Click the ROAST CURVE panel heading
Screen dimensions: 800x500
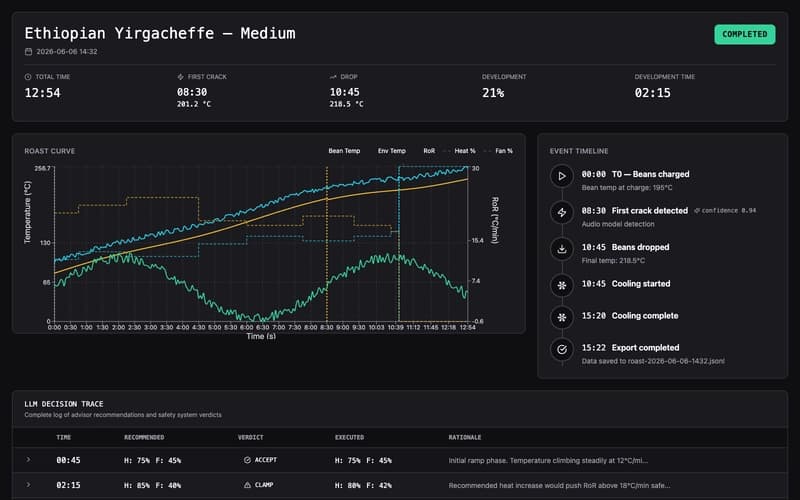49,151
